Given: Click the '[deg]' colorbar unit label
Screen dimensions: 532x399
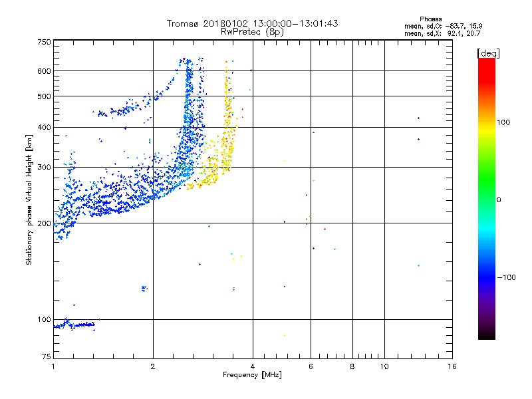Looking at the screenshot, I should coord(488,53).
